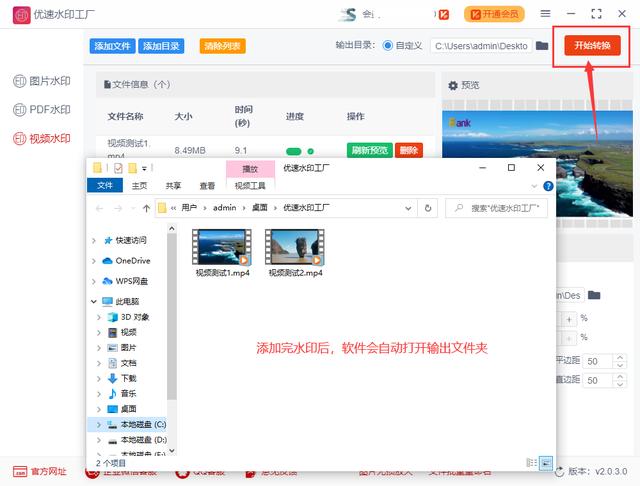Expand the 快速访问 tree node
Image resolution: width=640 pixels, height=486 pixels.
pos(95,240)
